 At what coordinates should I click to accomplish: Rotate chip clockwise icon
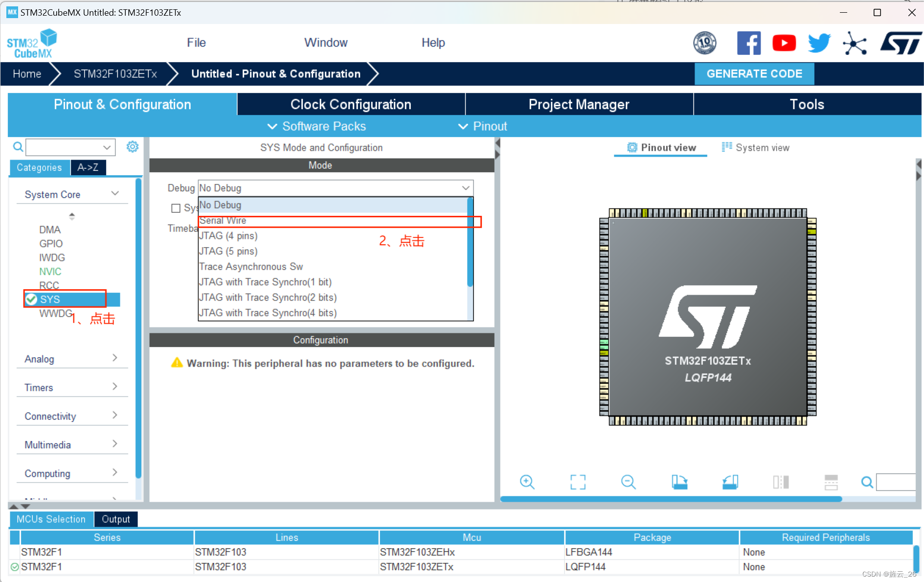(679, 482)
